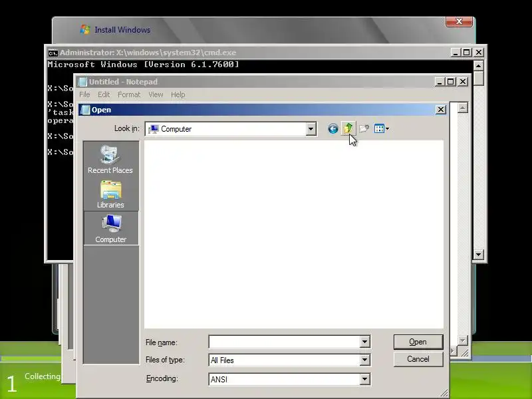This screenshot has width=532, height=399.
Task: Open the View menu in Notepad
Action: [156, 94]
